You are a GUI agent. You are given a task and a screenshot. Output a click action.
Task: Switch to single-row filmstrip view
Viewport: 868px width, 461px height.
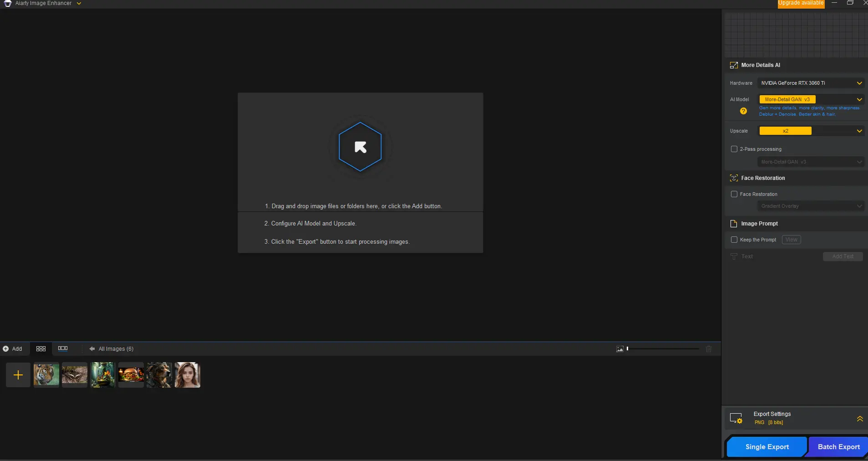pyautogui.click(x=63, y=348)
